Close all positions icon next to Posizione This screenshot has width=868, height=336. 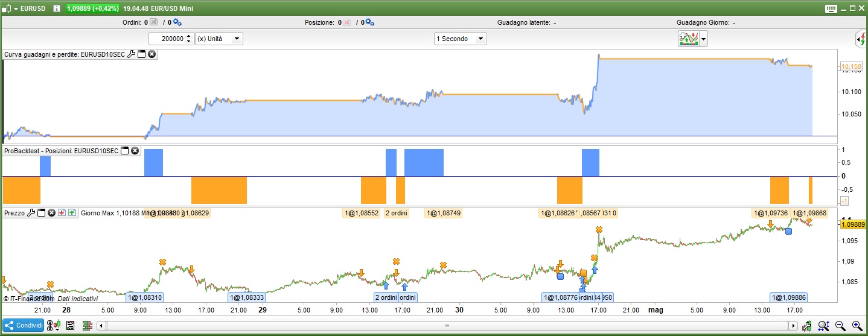pyautogui.click(x=347, y=22)
